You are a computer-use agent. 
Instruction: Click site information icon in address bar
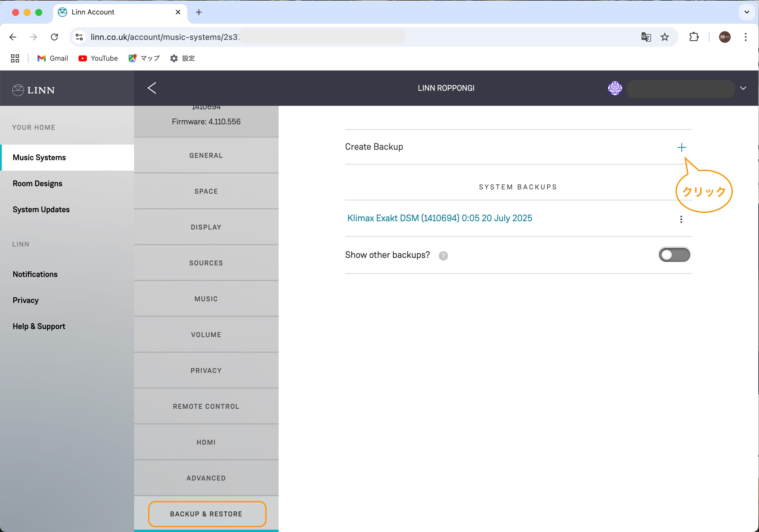point(79,37)
